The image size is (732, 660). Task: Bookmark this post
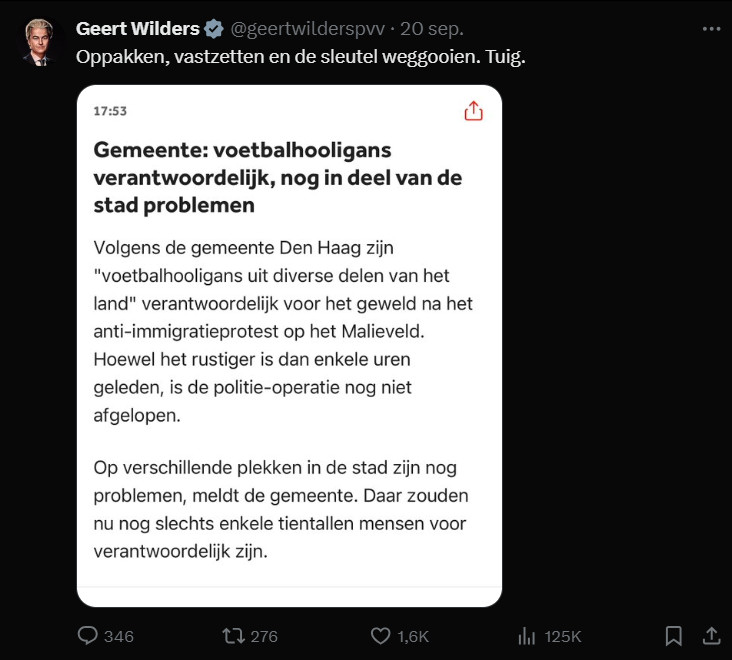674,636
